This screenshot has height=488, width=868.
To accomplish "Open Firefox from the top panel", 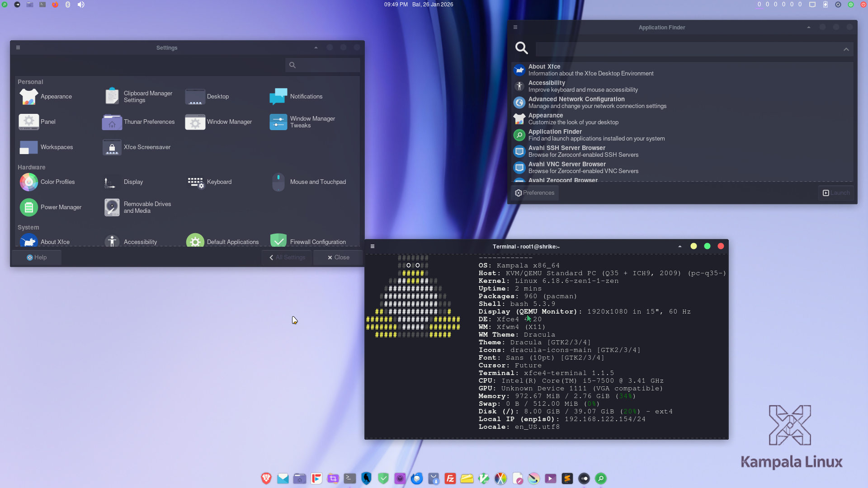I will pyautogui.click(x=55, y=5).
